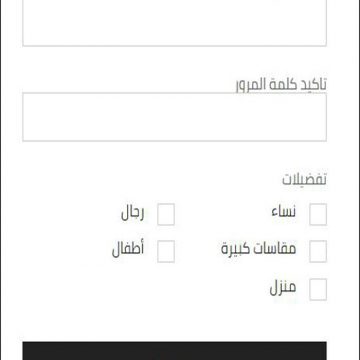The image size is (360, 360).
Task: Click the منزل label text
Action: pos(283,288)
